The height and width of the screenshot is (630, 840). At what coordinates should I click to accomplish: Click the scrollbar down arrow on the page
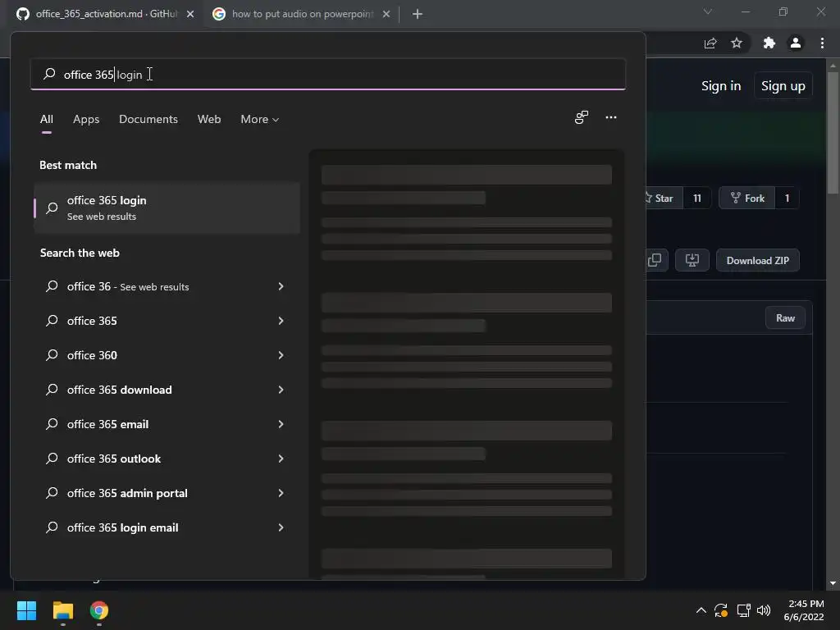[x=833, y=583]
